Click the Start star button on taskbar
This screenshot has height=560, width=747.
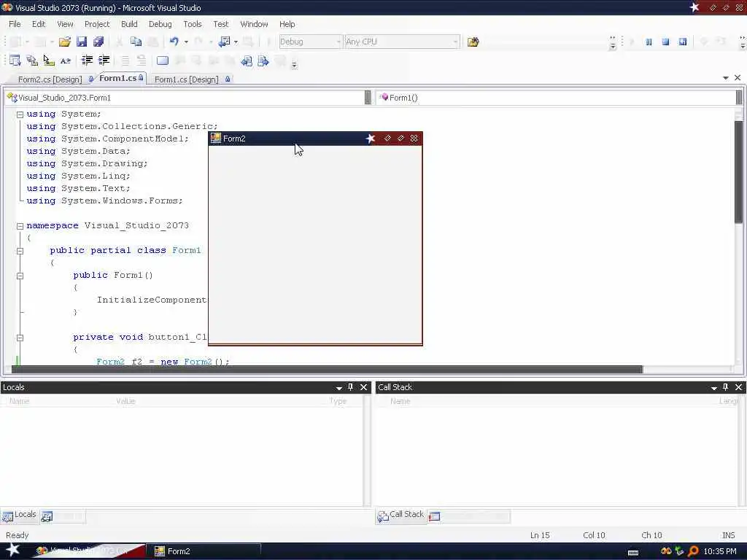[13, 550]
